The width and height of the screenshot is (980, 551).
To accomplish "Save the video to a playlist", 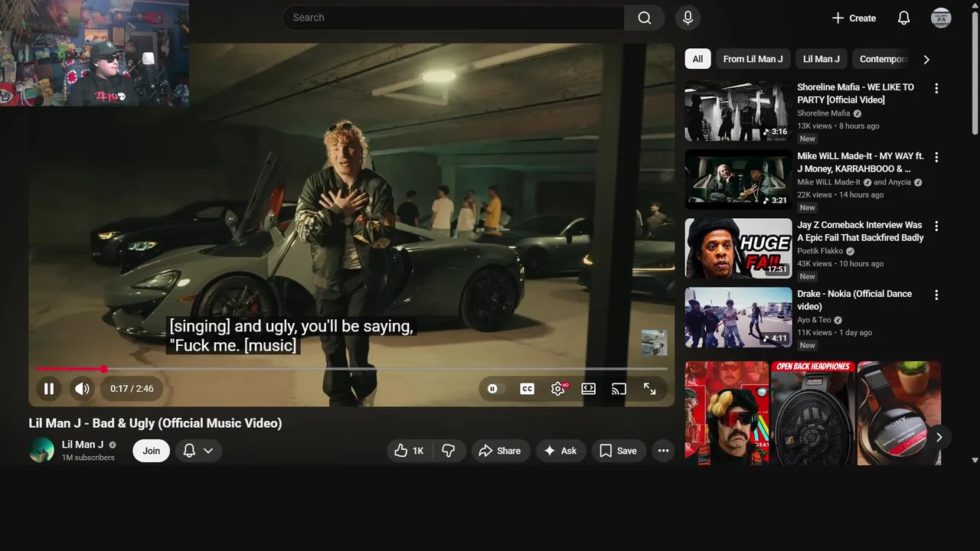I will point(618,451).
